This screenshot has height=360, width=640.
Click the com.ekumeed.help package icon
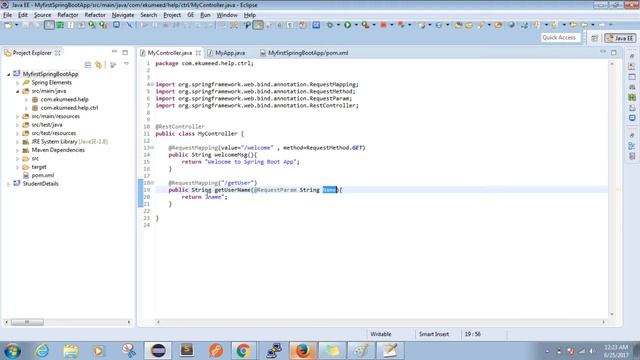[x=35, y=99]
